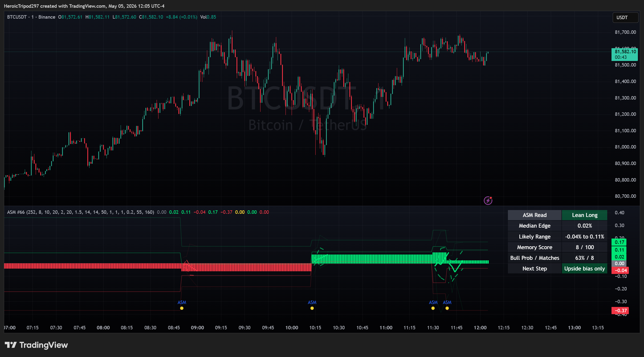Click the green 0.17 indicator value label

coord(619,242)
